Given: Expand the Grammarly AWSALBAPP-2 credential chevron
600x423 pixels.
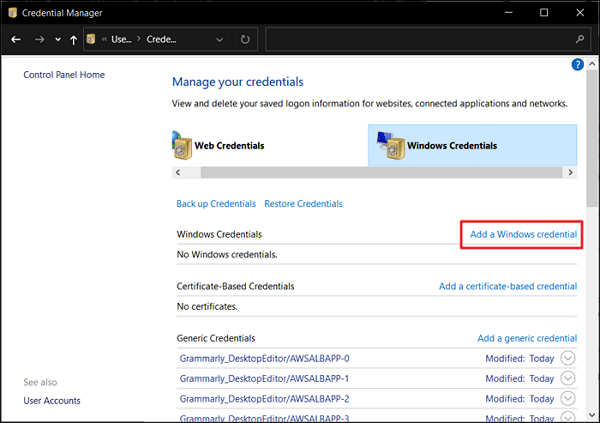Looking at the screenshot, I should [568, 398].
